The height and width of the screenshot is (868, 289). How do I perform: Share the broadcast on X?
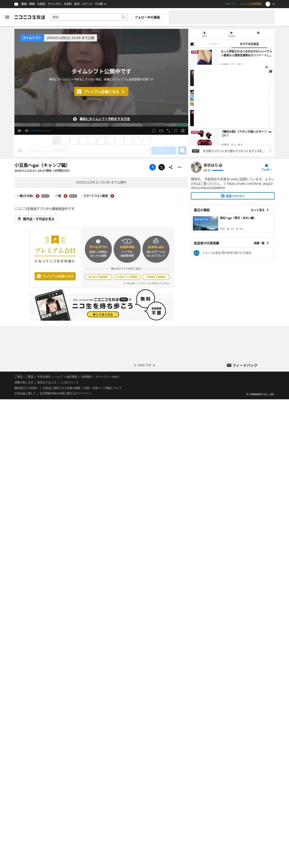(161, 167)
